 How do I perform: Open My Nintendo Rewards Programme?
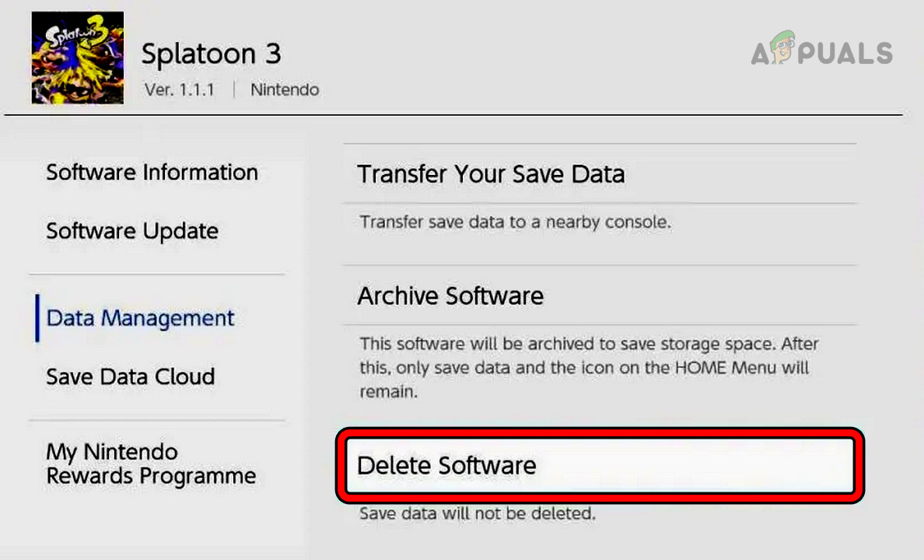pyautogui.click(x=152, y=464)
